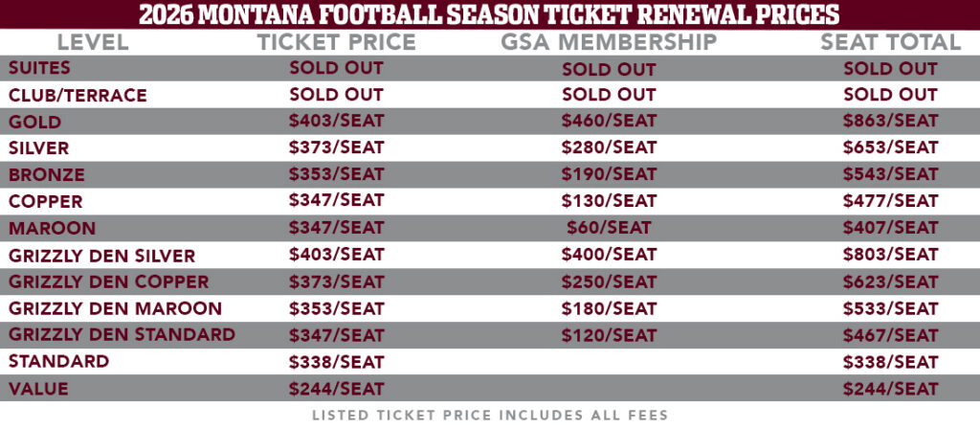Select the $280/SEAT Silver GSA membership
This screenshot has height=428, width=980.
609,148
